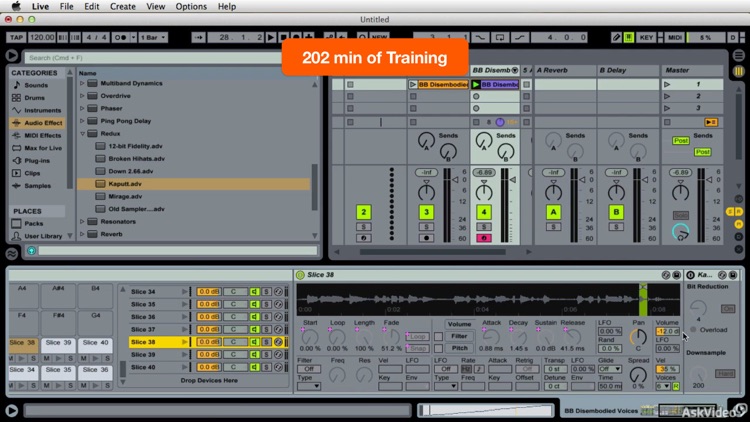Open the Drums category

[34, 98]
